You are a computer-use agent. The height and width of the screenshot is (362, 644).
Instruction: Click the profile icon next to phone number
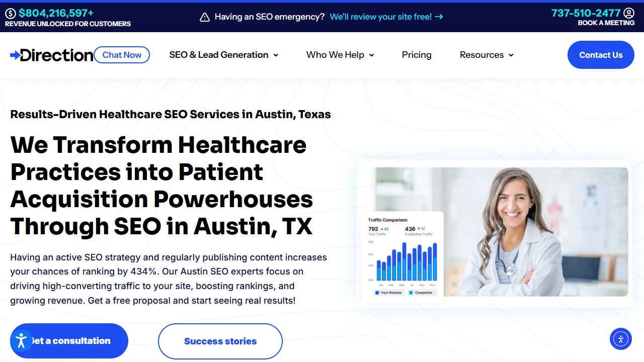[x=629, y=13]
